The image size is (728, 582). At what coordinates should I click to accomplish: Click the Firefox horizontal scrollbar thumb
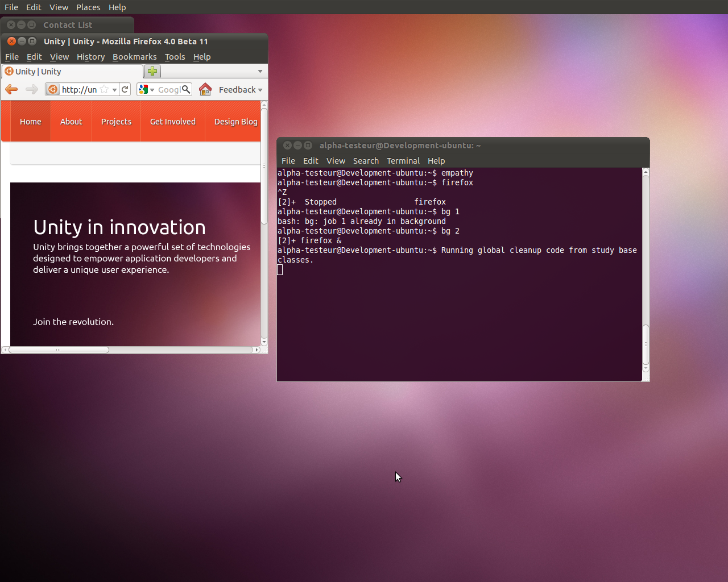(59, 350)
